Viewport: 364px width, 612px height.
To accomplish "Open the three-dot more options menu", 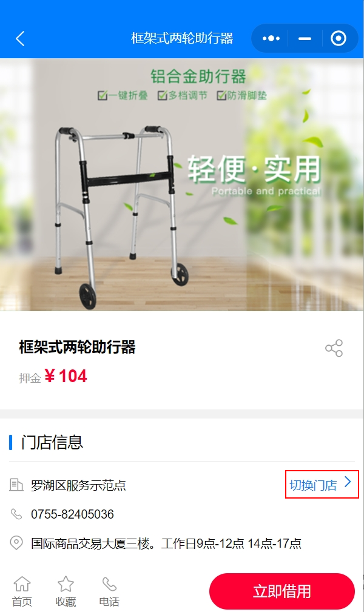I will pyautogui.click(x=271, y=38).
